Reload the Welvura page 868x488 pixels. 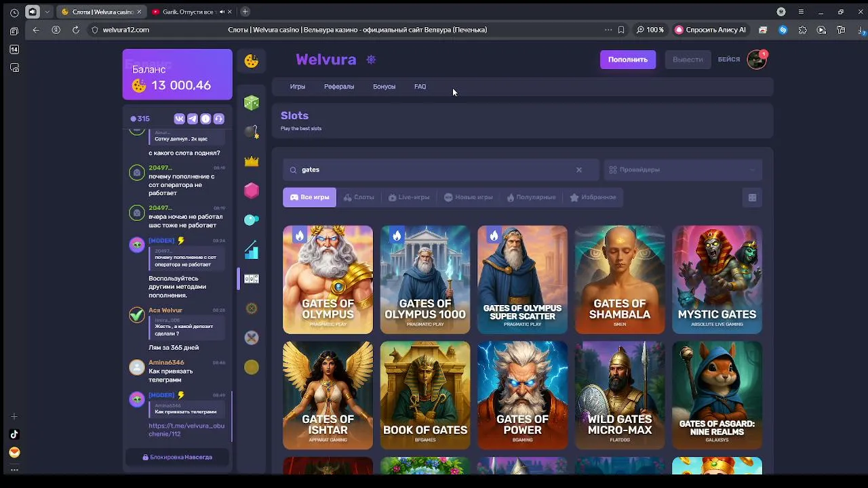[75, 30]
